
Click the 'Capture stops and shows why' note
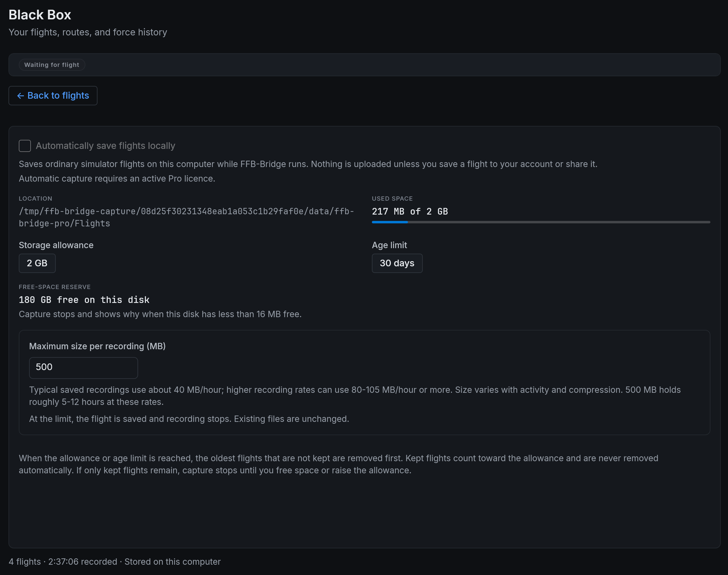[x=160, y=314]
